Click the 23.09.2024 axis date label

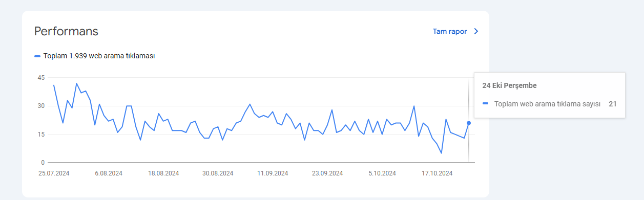tap(327, 173)
